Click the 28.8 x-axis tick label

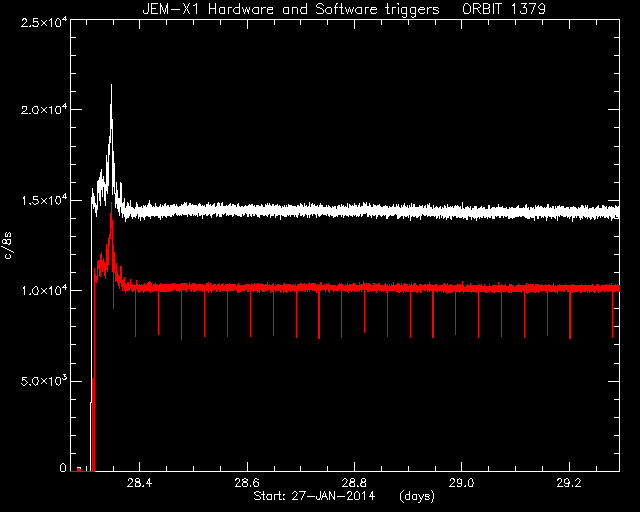point(354,483)
